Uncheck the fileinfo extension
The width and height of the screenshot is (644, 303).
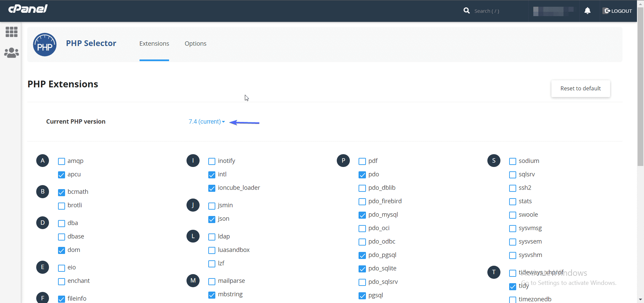click(x=61, y=299)
